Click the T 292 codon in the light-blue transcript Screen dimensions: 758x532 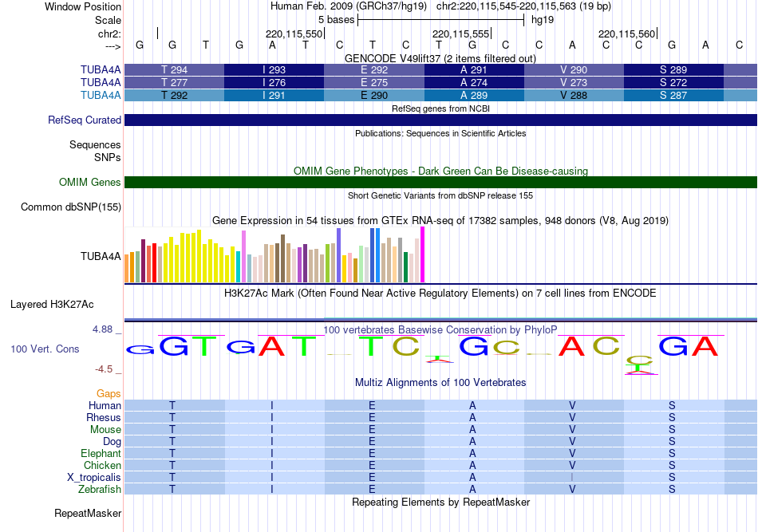click(175, 95)
